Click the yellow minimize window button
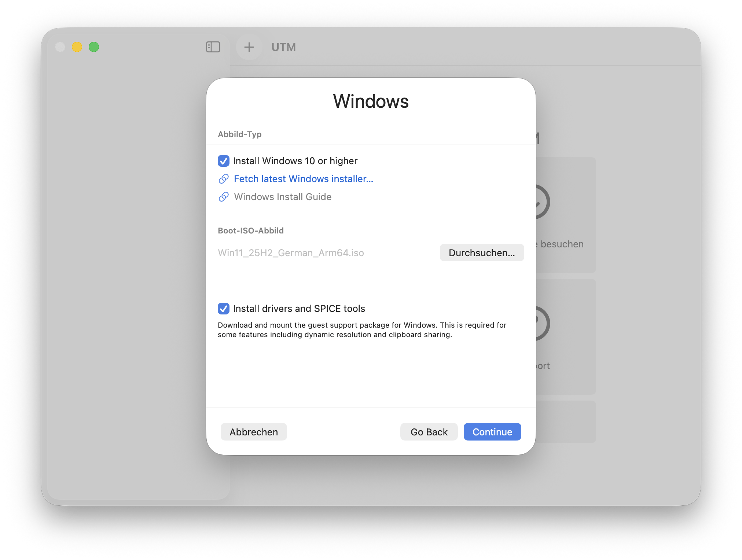 pos(77,47)
